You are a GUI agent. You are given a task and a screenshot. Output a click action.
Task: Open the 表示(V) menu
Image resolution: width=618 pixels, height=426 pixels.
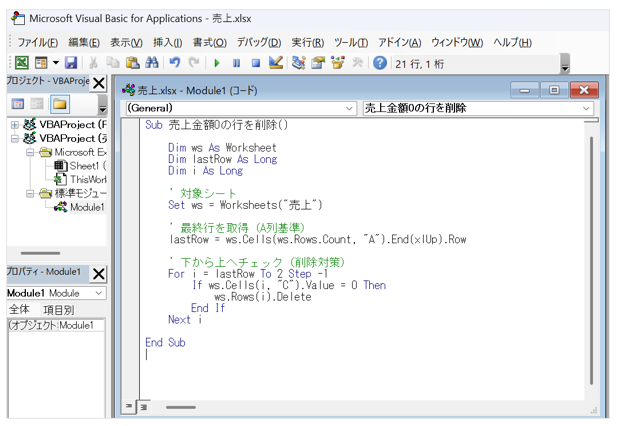126,43
